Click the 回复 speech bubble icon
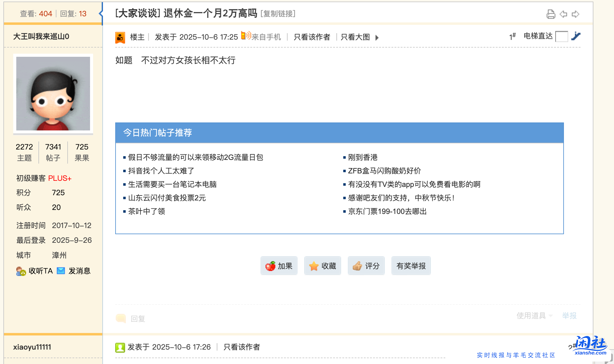The height and width of the screenshot is (364, 614). click(x=121, y=319)
